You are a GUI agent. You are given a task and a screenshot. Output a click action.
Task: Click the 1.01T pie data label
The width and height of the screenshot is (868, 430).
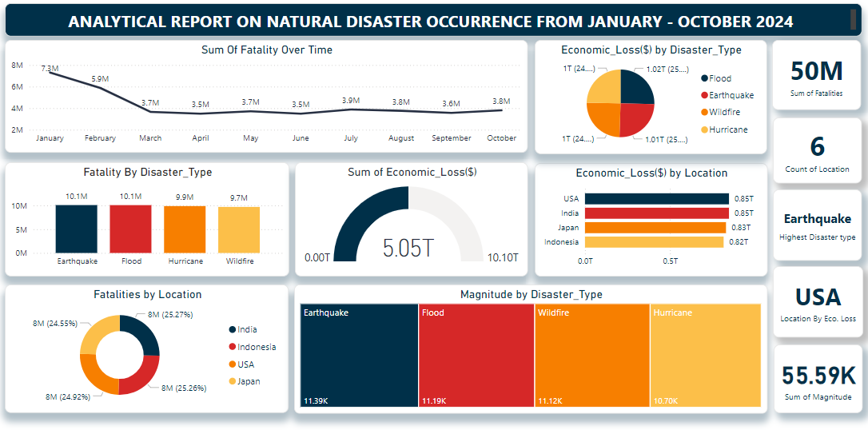point(667,140)
